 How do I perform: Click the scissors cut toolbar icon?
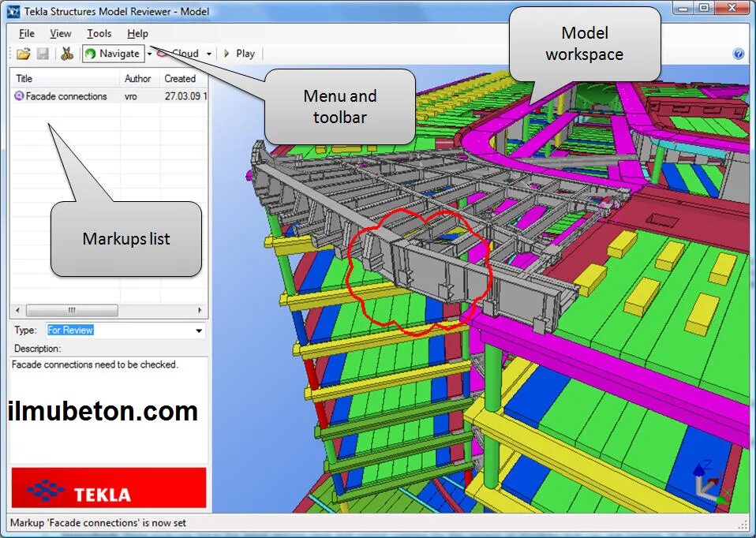[66, 54]
